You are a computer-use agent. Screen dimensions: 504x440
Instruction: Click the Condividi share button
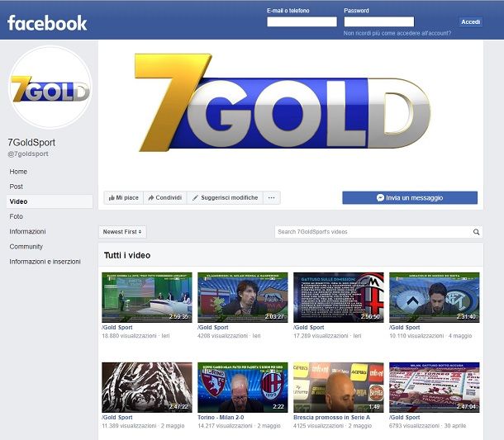click(165, 198)
